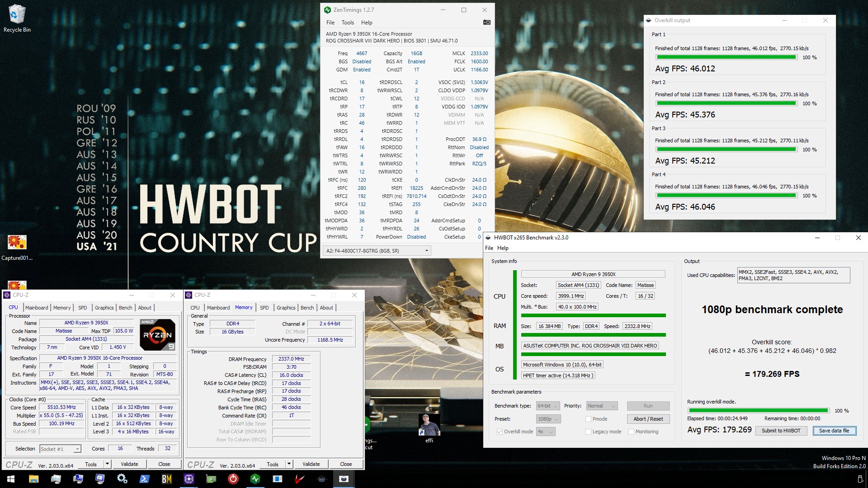The height and width of the screenshot is (488, 868).
Task: Open the effi desktop shortcut
Action: pyautogui.click(x=429, y=428)
